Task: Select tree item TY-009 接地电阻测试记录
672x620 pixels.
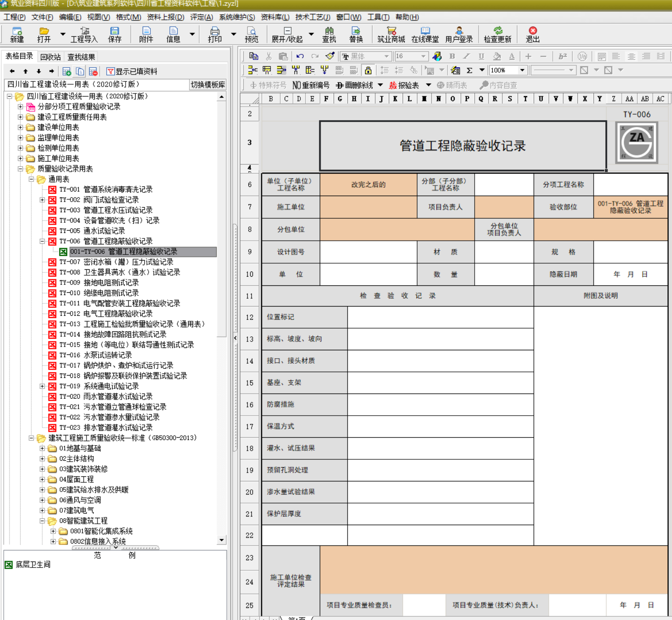Action: pyautogui.click(x=98, y=283)
